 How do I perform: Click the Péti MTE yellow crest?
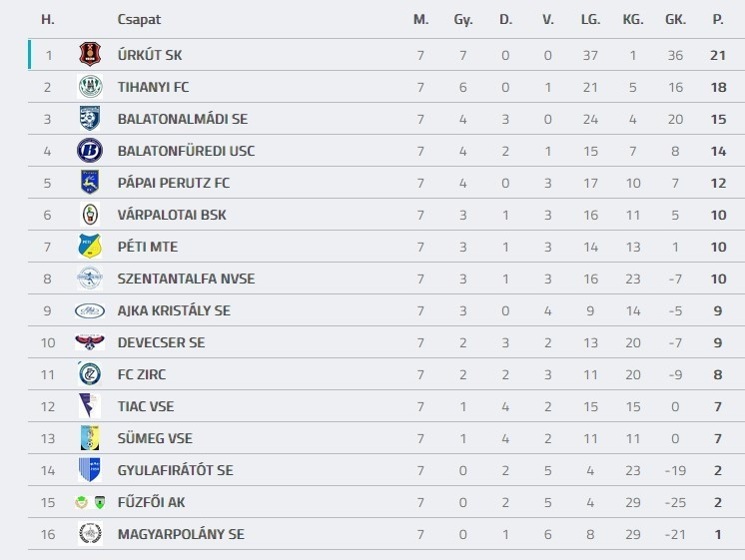pyautogui.click(x=90, y=247)
